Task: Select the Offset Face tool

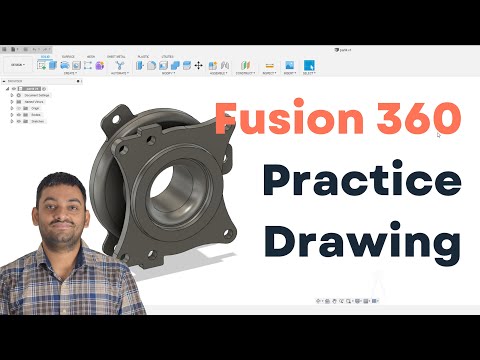Action: point(187,65)
